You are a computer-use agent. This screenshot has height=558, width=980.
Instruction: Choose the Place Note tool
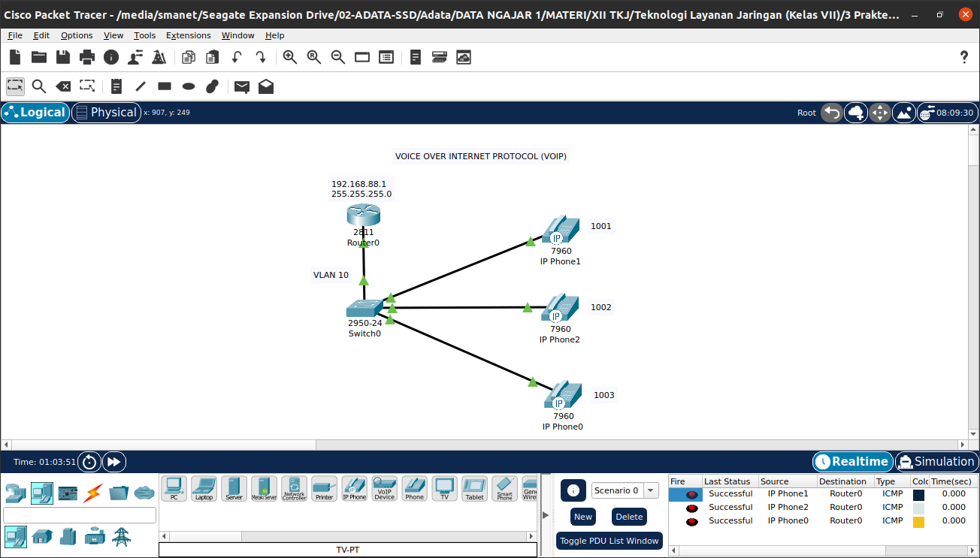tap(116, 86)
